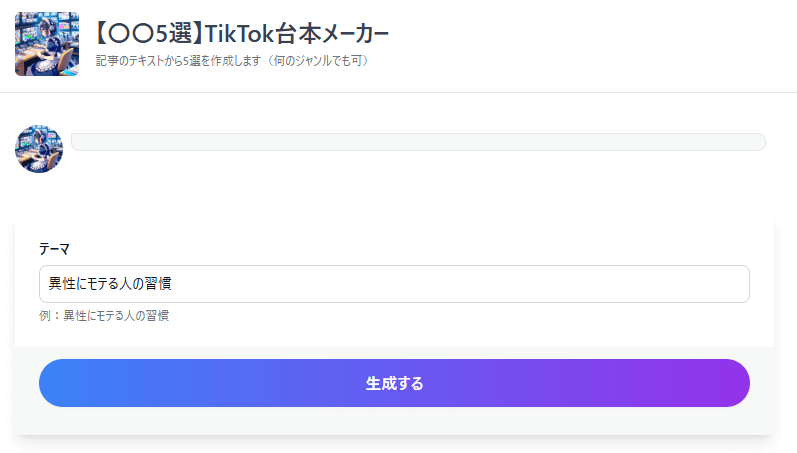Open the circular profile picture beside the chat bubble
Viewport: 797px width, 453px height.
(x=39, y=149)
